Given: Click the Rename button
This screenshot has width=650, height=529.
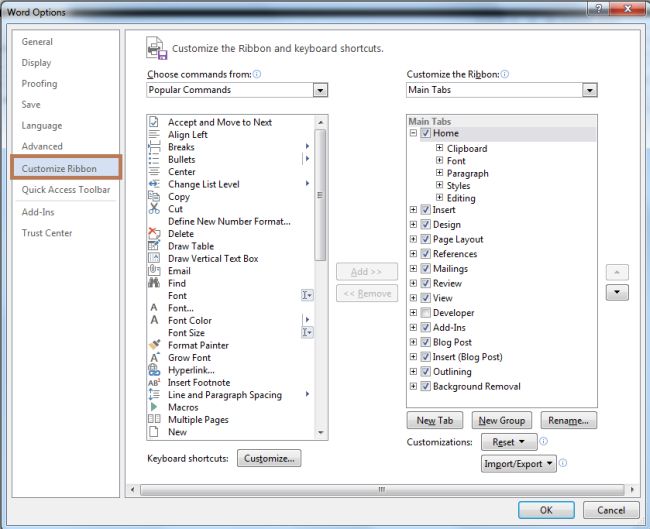Looking at the screenshot, I should (569, 420).
